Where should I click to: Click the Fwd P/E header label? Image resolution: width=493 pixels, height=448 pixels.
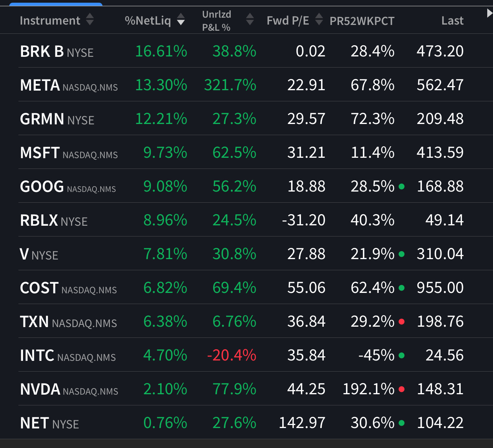tap(288, 20)
